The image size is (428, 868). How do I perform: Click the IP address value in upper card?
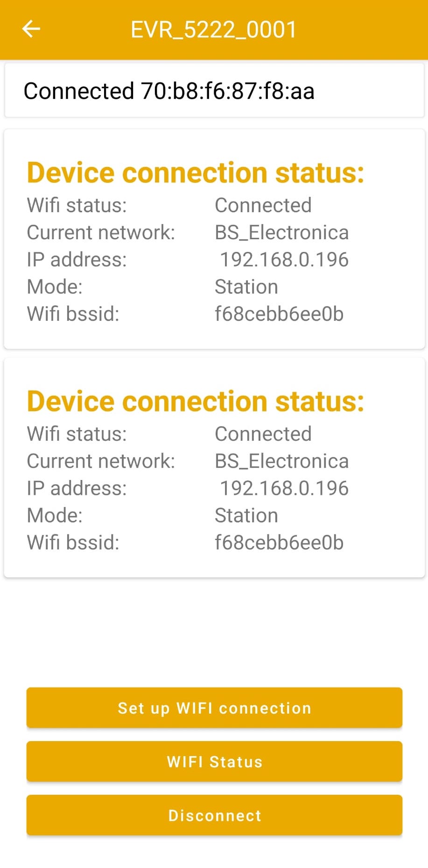284,260
